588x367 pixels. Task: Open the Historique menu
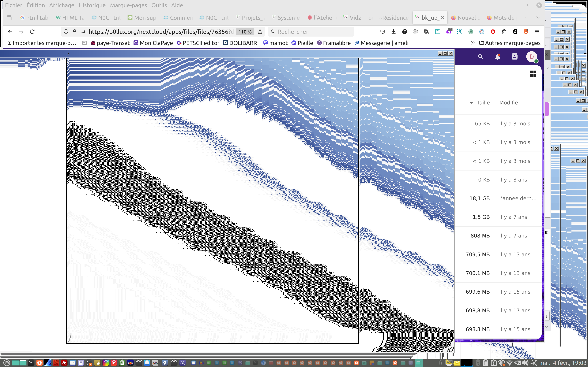point(92,5)
